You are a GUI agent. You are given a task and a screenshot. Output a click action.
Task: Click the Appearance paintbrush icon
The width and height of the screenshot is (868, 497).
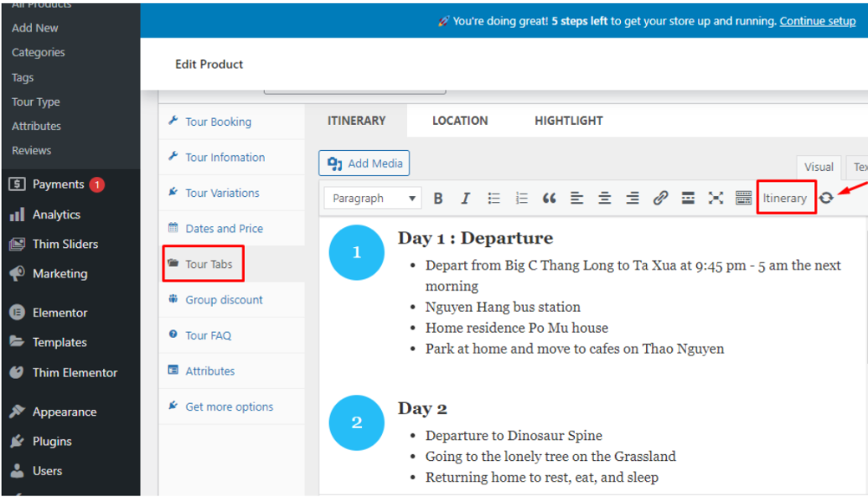pos(17,412)
